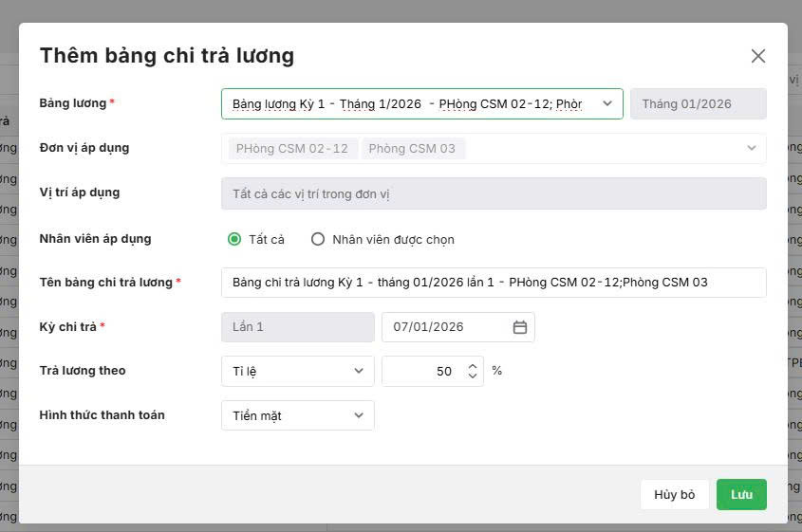Click the Lần 1 payment period field

click(297, 327)
